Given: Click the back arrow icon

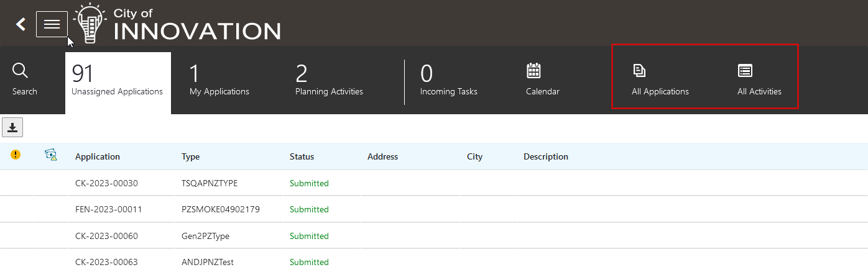Looking at the screenshot, I should tap(21, 24).
